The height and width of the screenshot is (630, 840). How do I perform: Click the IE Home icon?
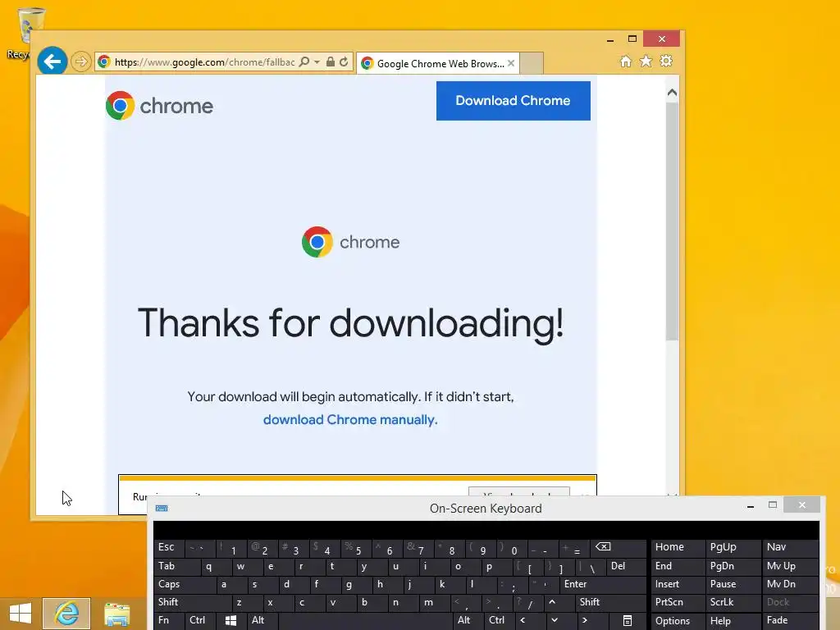626,61
